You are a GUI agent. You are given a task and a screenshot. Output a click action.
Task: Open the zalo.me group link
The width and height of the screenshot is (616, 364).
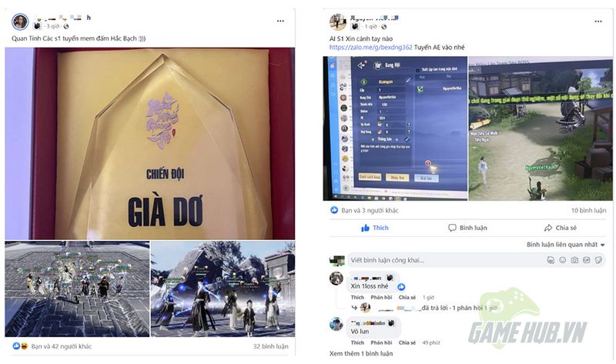click(370, 47)
